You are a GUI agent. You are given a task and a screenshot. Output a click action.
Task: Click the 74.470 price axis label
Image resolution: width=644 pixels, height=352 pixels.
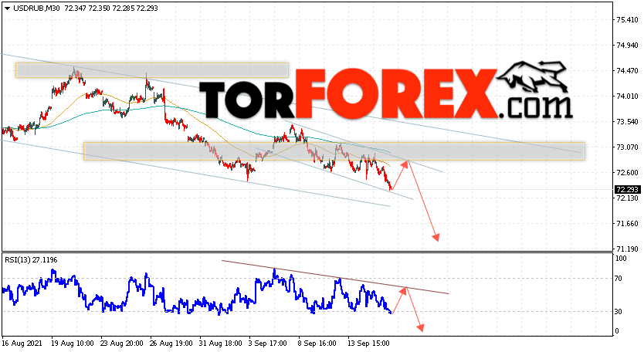coord(628,71)
